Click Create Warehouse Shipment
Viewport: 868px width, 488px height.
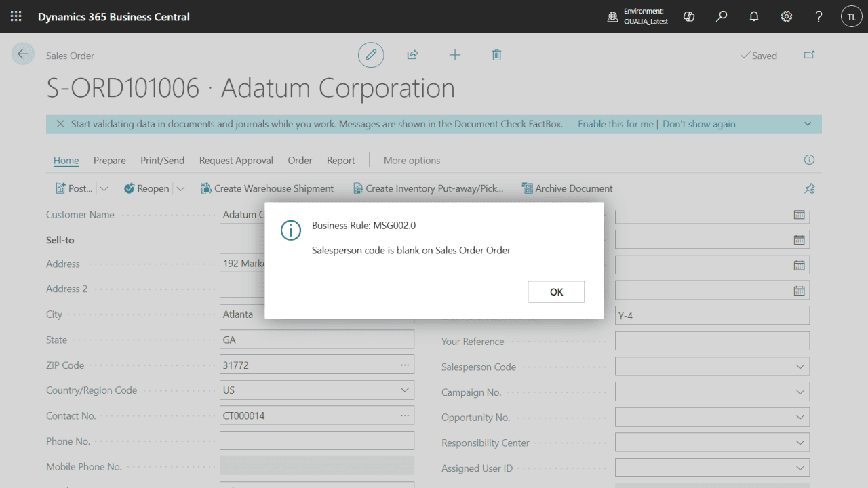267,188
